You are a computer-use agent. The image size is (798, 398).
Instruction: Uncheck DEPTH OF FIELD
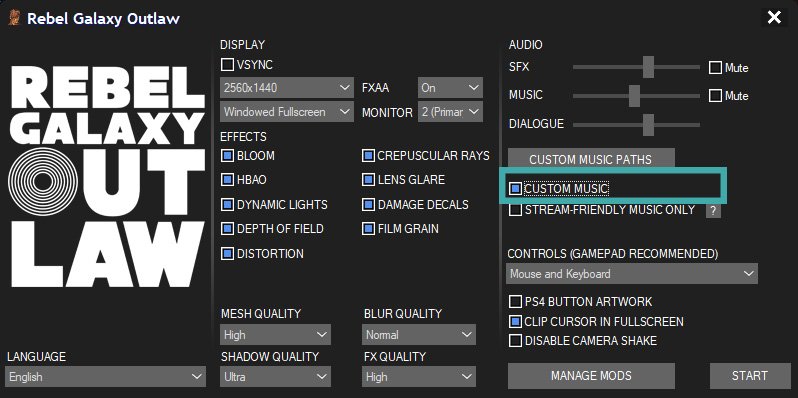point(227,229)
